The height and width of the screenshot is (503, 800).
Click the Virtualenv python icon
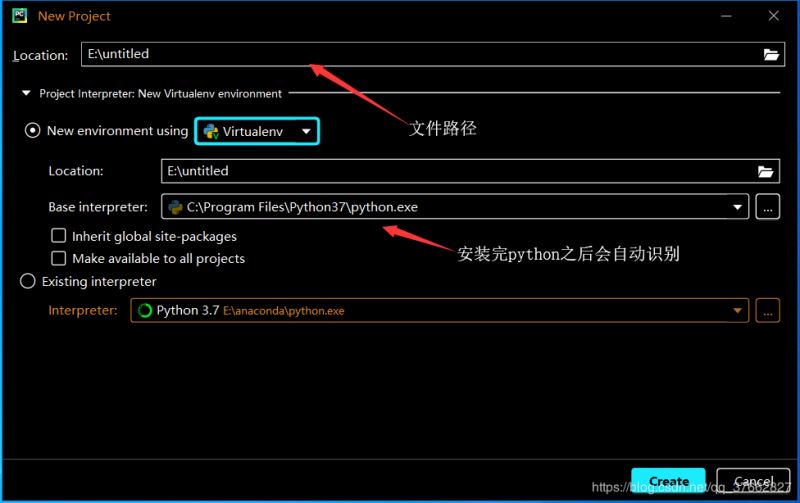point(211,132)
